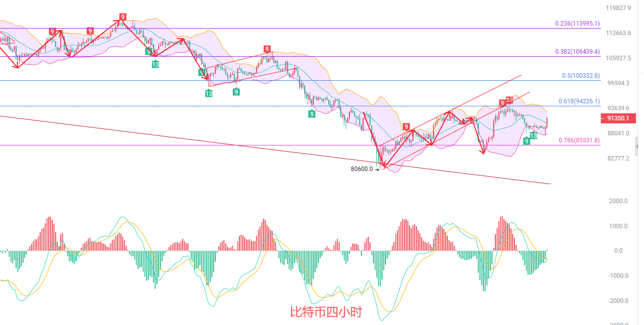644x325 pixels.
Task: Select the red 9 marker above the ascending channel start
Action: click(x=406, y=127)
